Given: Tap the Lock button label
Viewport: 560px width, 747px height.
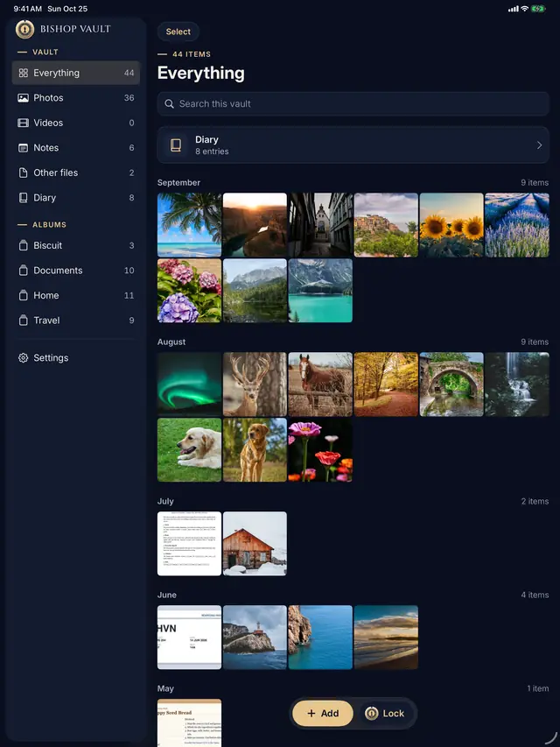Looking at the screenshot, I should click(x=394, y=713).
